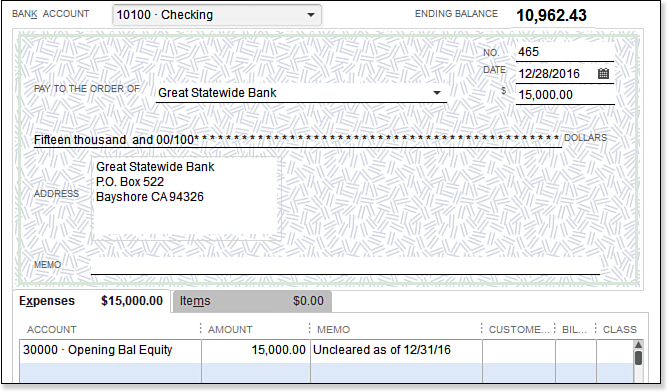Click the dollar amount field 15,000.00
The image size is (668, 392).
point(565,95)
